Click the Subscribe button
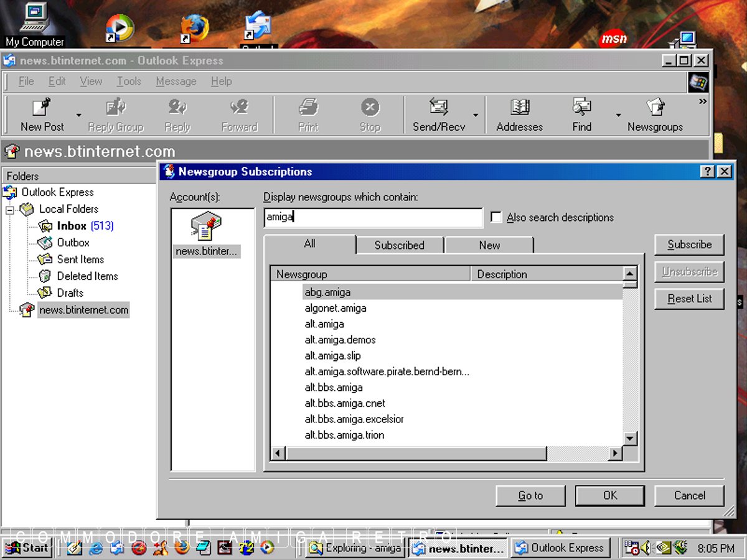 coord(689,245)
